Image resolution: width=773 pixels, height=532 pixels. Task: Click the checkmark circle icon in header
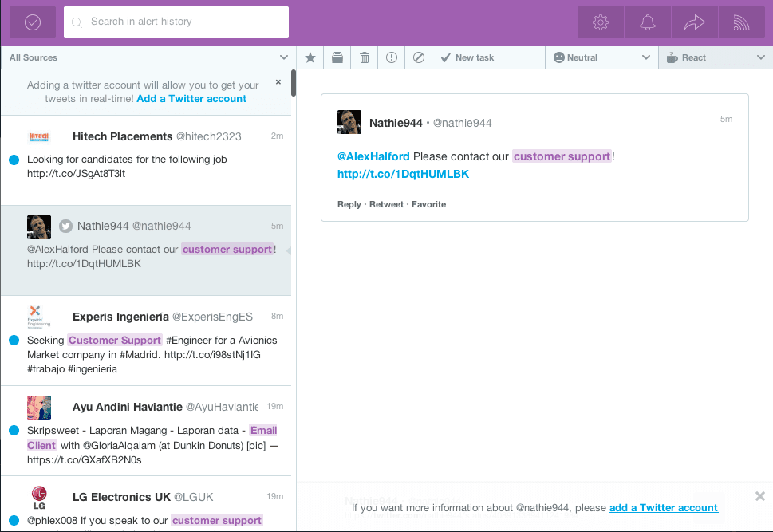tap(33, 22)
